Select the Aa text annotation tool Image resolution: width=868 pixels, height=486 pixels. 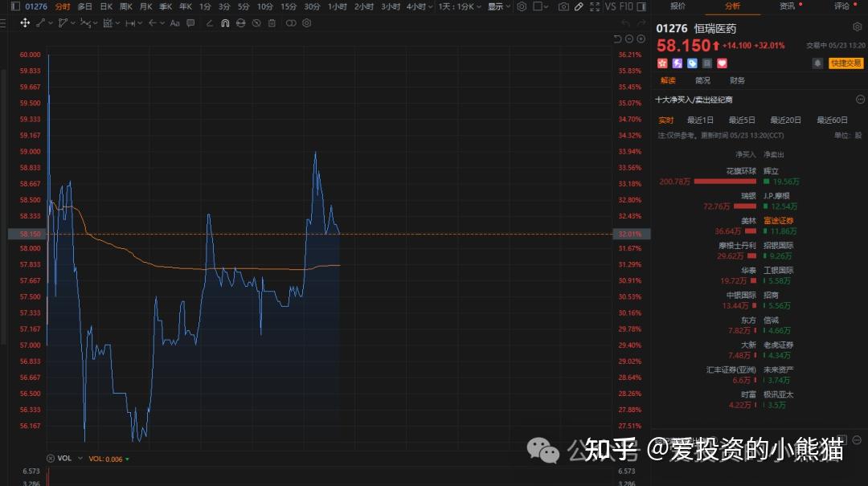click(x=174, y=23)
